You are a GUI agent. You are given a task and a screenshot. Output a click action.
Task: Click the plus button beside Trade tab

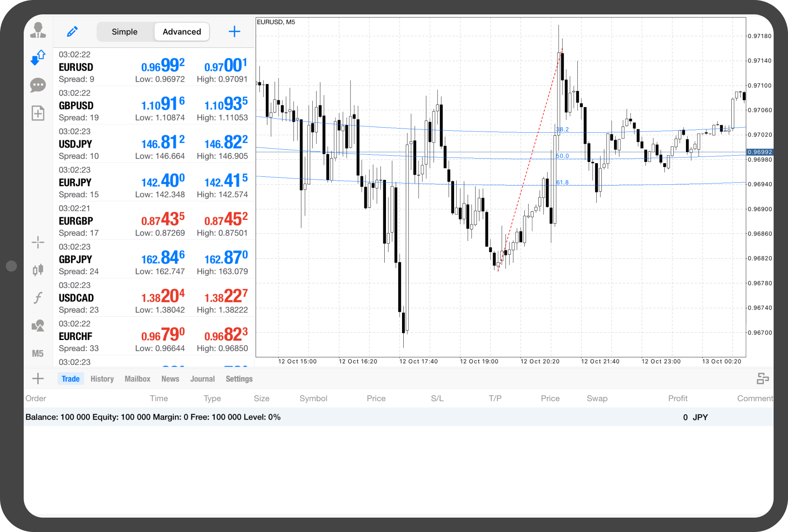click(38, 378)
